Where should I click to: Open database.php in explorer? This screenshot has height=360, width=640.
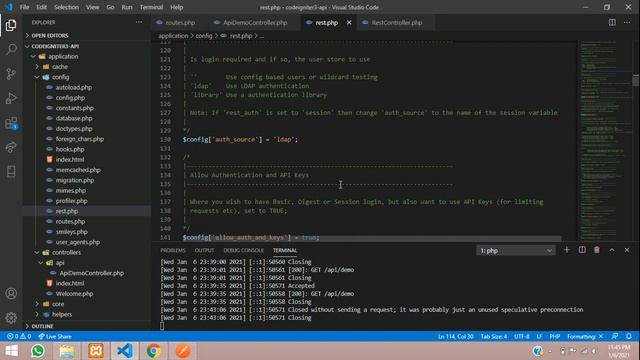pyautogui.click(x=74, y=118)
